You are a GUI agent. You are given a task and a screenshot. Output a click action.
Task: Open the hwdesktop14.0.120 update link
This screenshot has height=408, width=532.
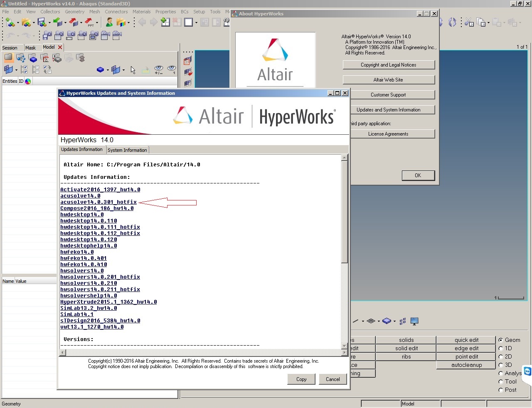89,240
